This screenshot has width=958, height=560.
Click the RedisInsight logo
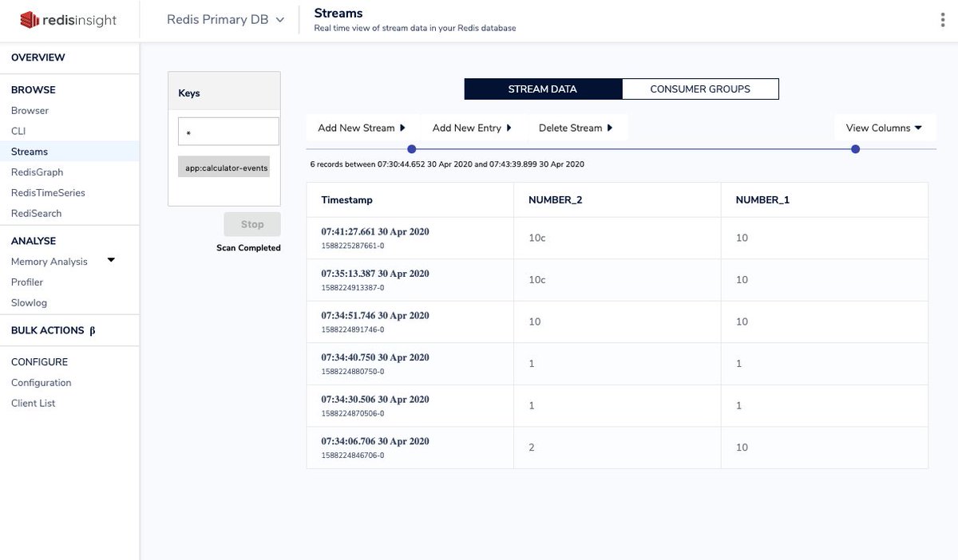69,20
